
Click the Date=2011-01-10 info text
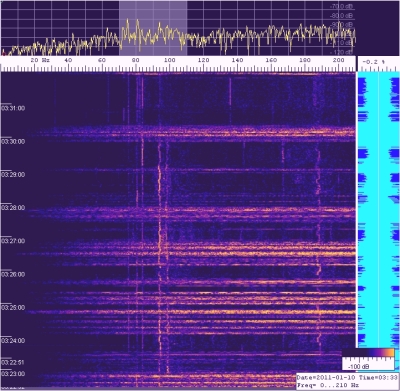(326, 377)
